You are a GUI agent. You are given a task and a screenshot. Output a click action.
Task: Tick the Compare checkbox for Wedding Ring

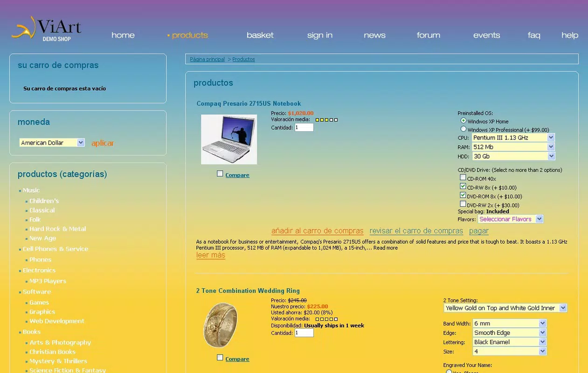pos(220,358)
